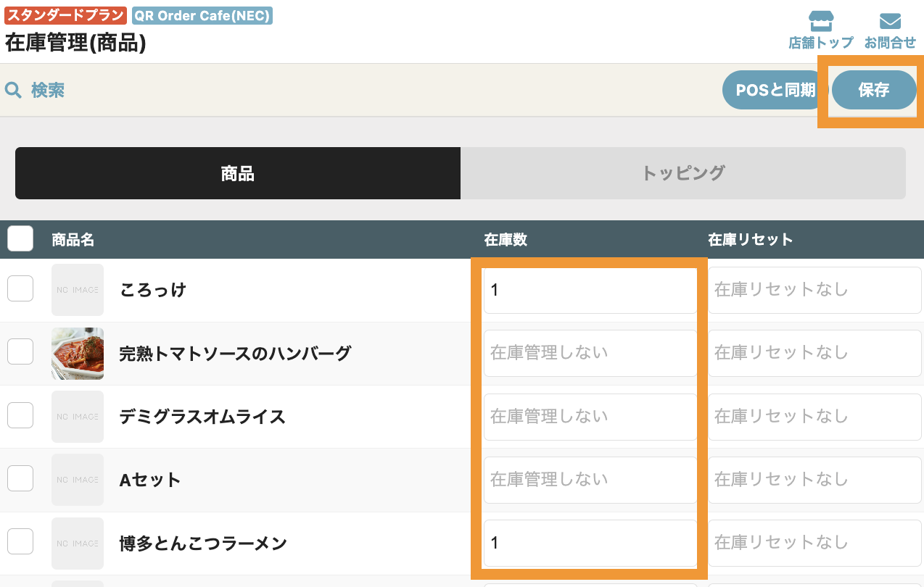924x587 pixels.
Task: Open stock reset dropdown for ころっけ
Action: point(814,290)
